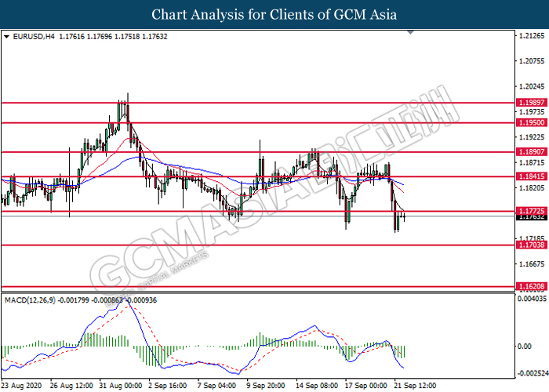This screenshot has width=549, height=392.
Task: Select the 1.18415 price level label
Action: point(532,176)
